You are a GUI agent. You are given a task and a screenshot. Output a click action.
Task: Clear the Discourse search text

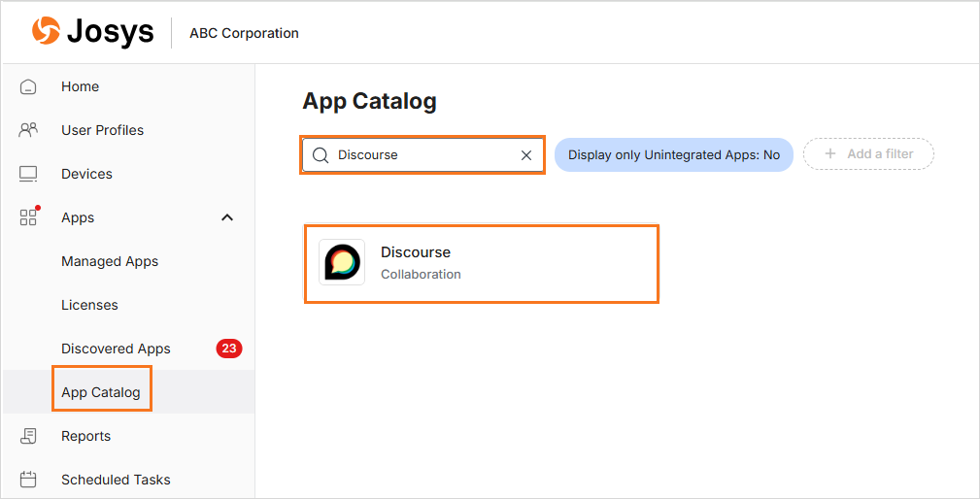(526, 155)
